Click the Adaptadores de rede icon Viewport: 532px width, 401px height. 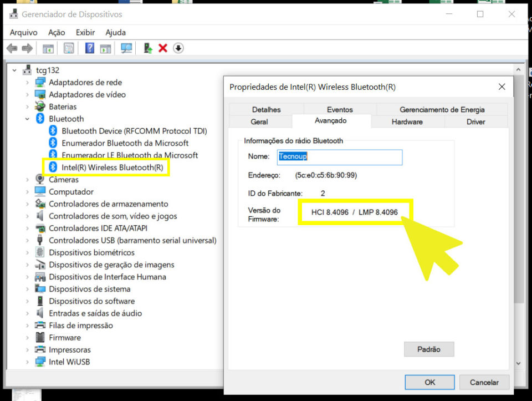coord(40,82)
